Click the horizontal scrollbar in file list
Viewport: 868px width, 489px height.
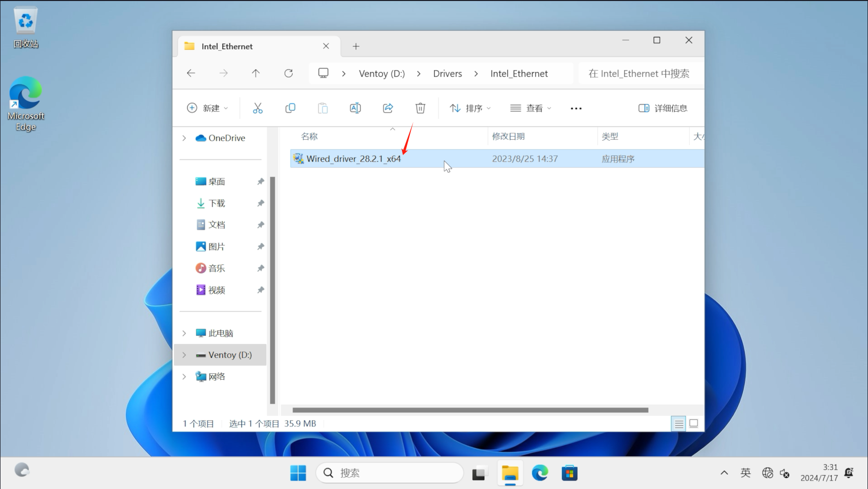pos(471,410)
